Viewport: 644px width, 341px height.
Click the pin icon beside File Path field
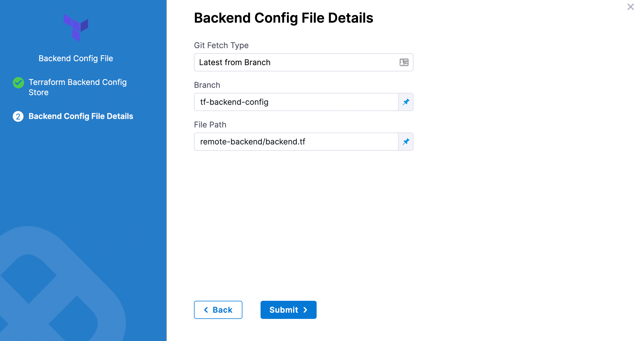(x=406, y=142)
